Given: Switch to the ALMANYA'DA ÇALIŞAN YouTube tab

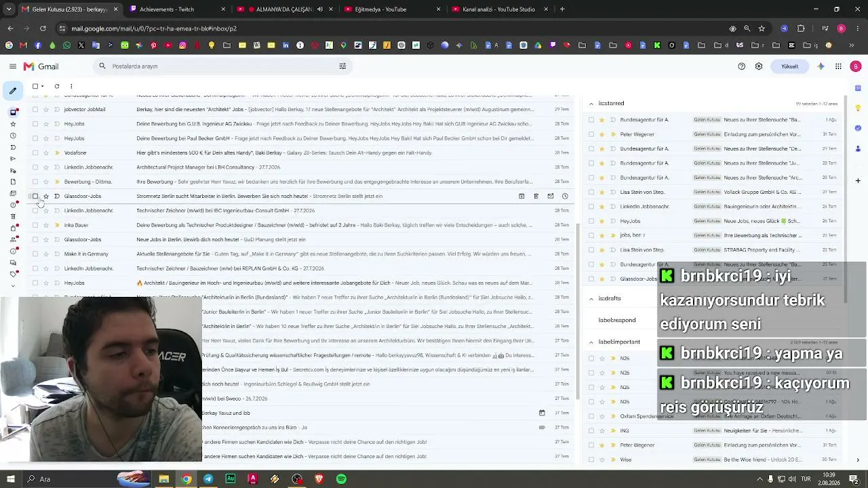Looking at the screenshot, I should (x=285, y=9).
